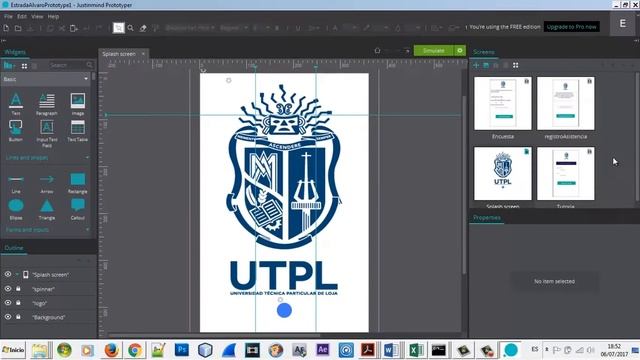The image size is (640, 360).
Task: Click the Open folder icon in toolbar
Action: pos(18,28)
